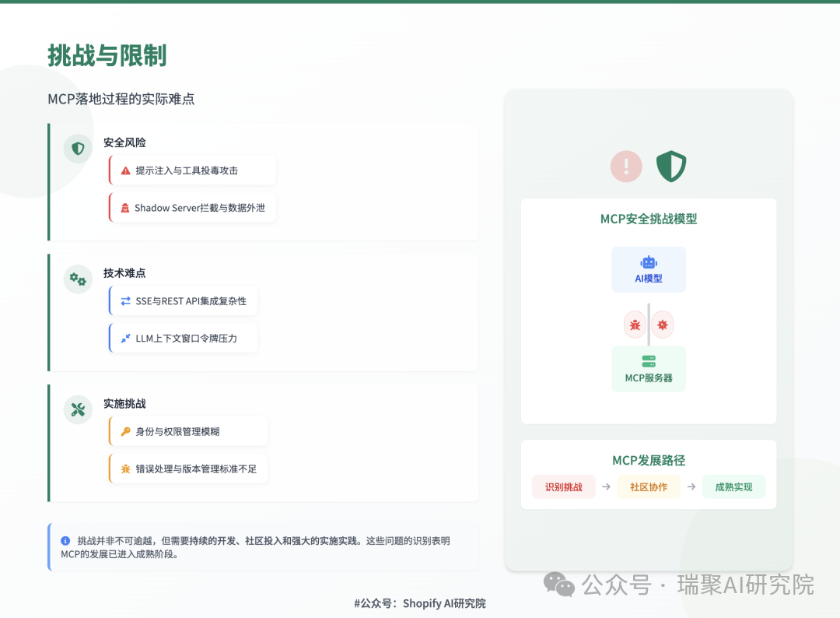
Task: Click the shield icon beside 安全风险
Action: coord(79,149)
